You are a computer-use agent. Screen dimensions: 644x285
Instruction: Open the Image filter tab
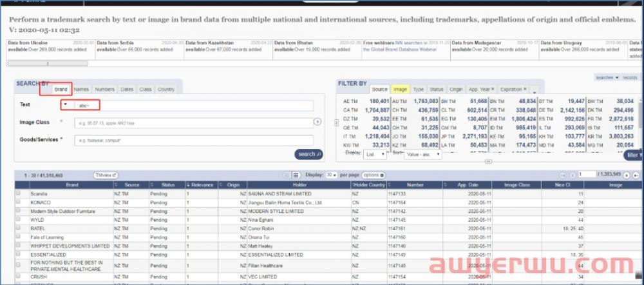400,89
